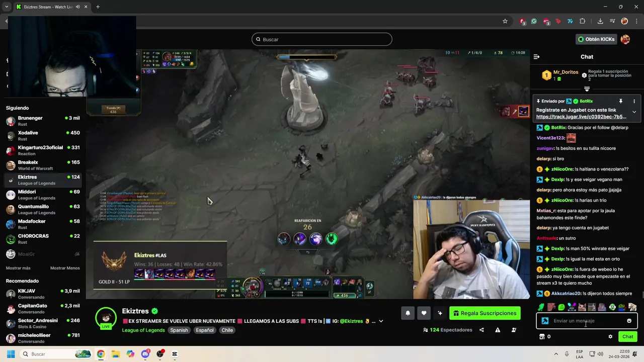Expand the subscription leaderboard handle
This screenshot has width=644, height=362.
click(x=587, y=89)
